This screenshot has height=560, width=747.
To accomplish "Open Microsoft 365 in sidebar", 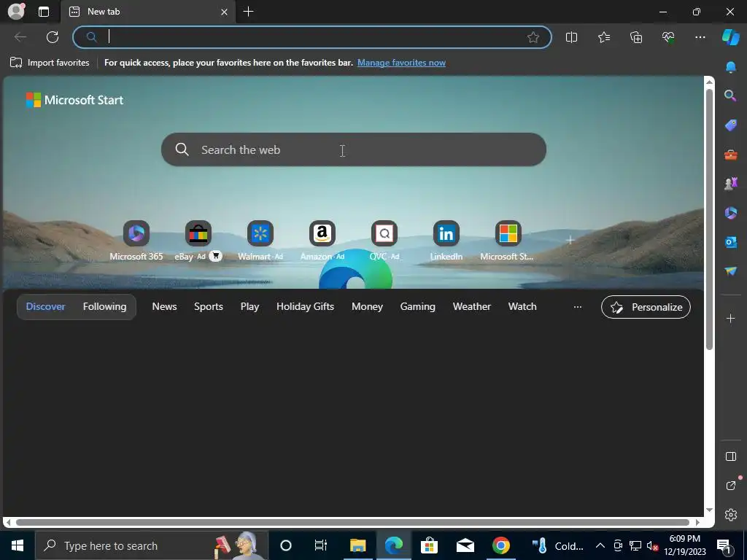I will click(730, 212).
